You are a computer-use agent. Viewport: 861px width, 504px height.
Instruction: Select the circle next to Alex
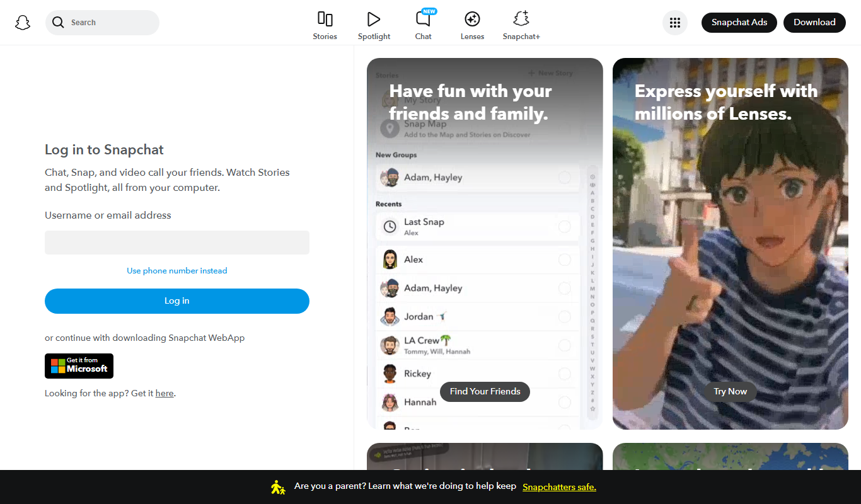[x=565, y=260]
